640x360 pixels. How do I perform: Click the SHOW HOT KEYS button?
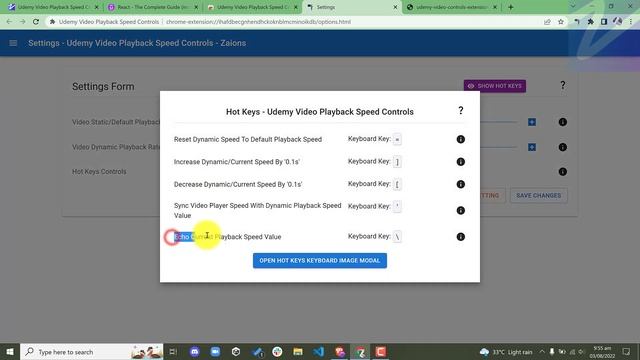tap(494, 86)
